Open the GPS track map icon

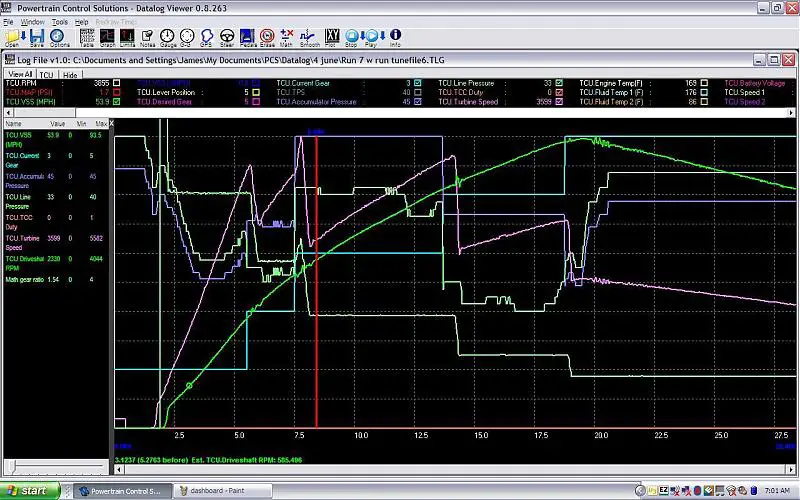[207, 37]
